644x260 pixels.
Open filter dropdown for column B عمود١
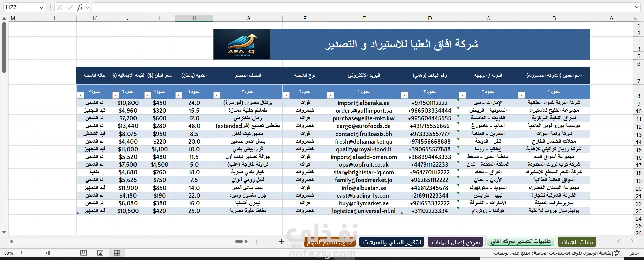(x=521, y=95)
